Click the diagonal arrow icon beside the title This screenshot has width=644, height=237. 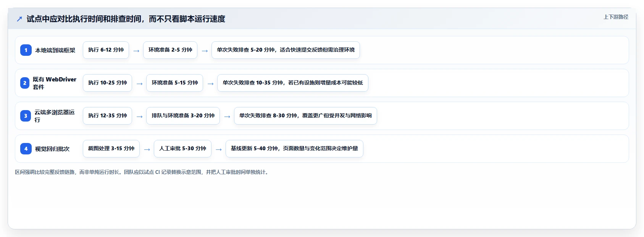point(19,19)
